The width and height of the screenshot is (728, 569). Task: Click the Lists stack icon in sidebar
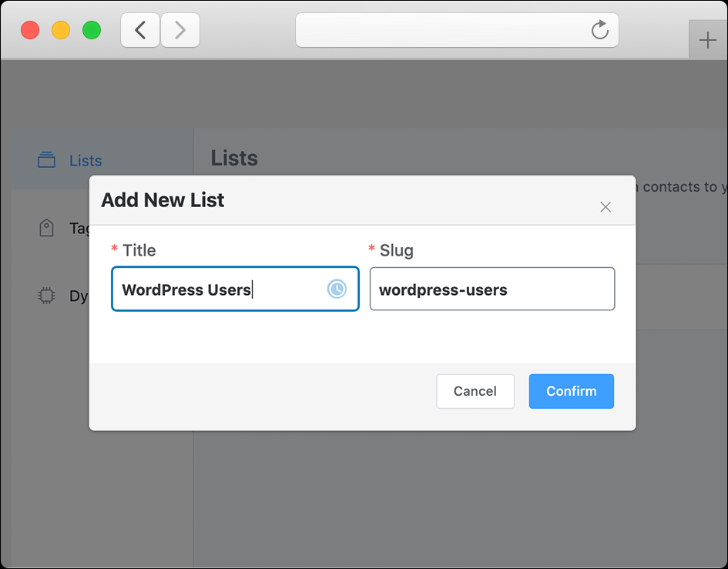pos(46,159)
